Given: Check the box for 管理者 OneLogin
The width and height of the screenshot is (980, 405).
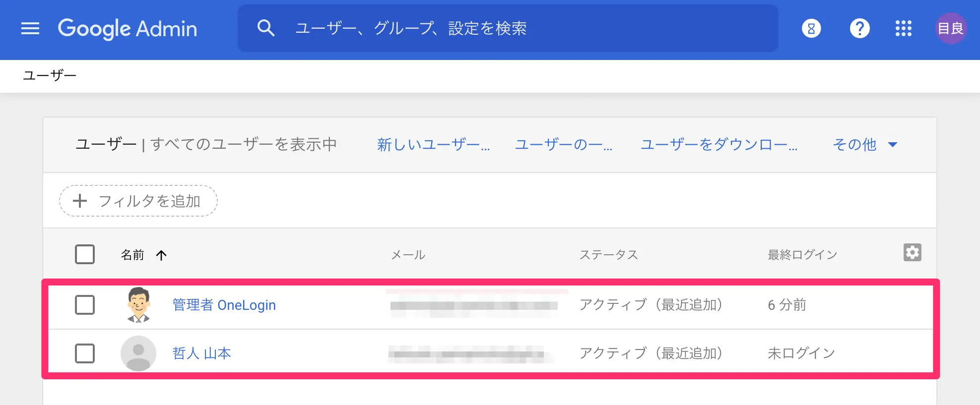Looking at the screenshot, I should point(85,305).
